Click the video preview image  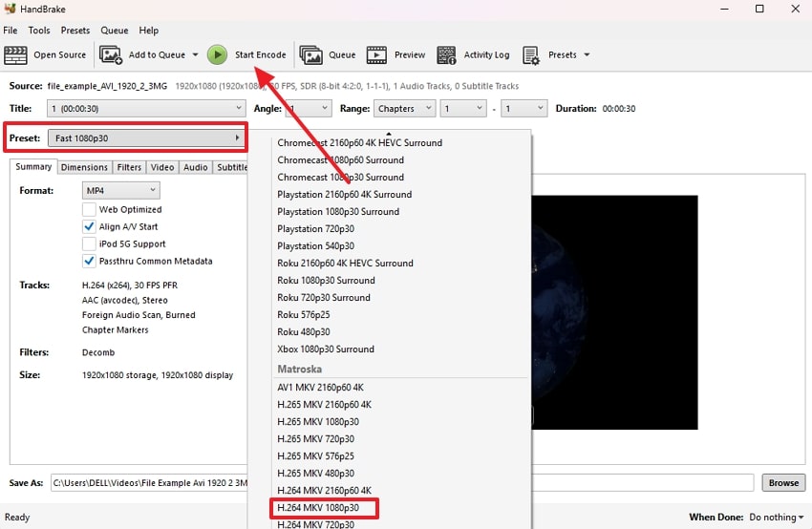[x=614, y=312]
